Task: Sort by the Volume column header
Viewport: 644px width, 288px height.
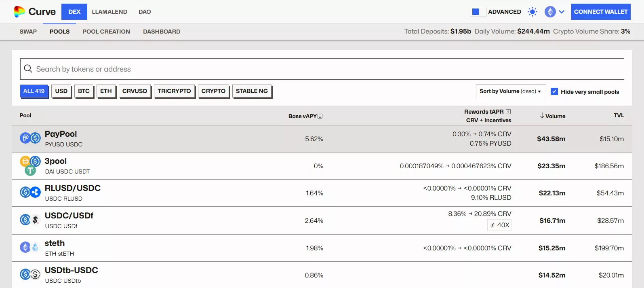Action: point(555,116)
